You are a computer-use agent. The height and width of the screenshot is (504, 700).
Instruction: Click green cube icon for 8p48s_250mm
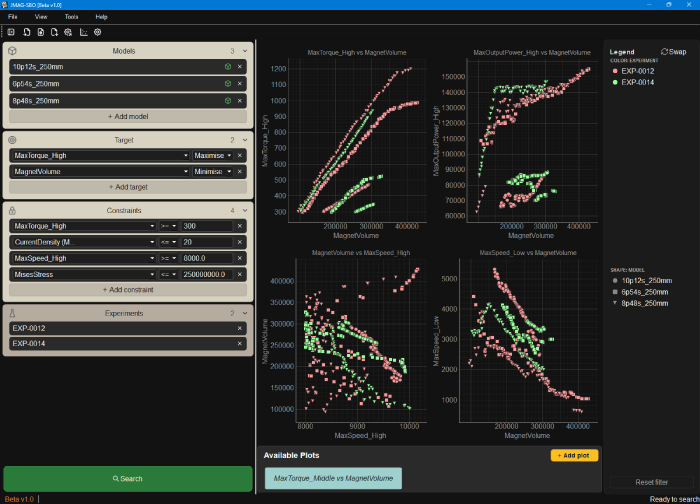click(228, 101)
